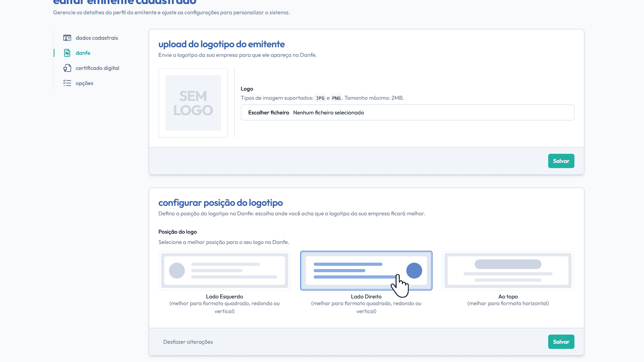Viewport: 644px width, 362px height.
Task: Click Desfazer alterações to undo changes
Action: (188, 342)
